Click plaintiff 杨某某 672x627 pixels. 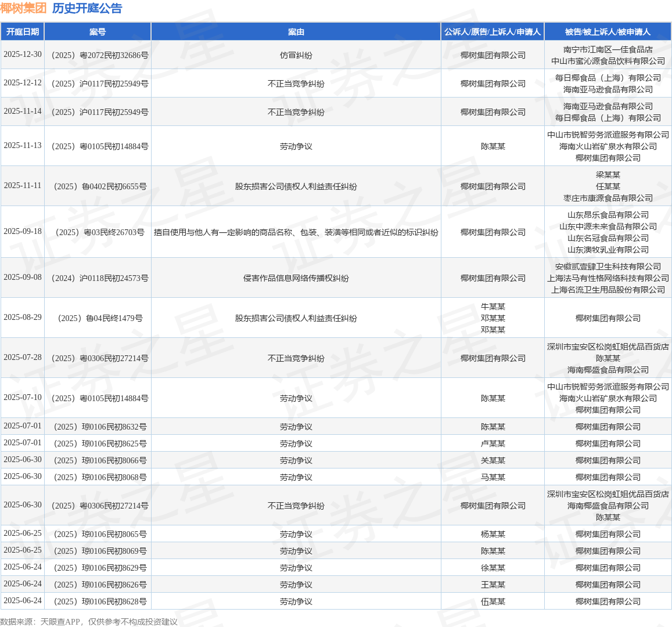tap(493, 534)
